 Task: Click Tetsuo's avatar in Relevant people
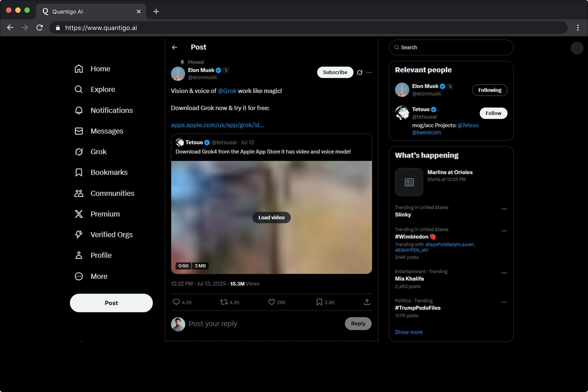[x=402, y=113]
